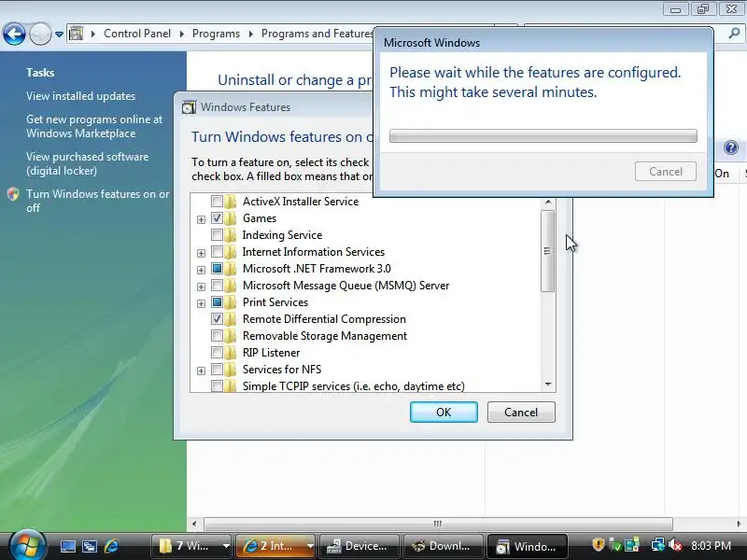This screenshot has height=560, width=747.
Task: Click the feature configuration progress bar
Action: point(543,135)
